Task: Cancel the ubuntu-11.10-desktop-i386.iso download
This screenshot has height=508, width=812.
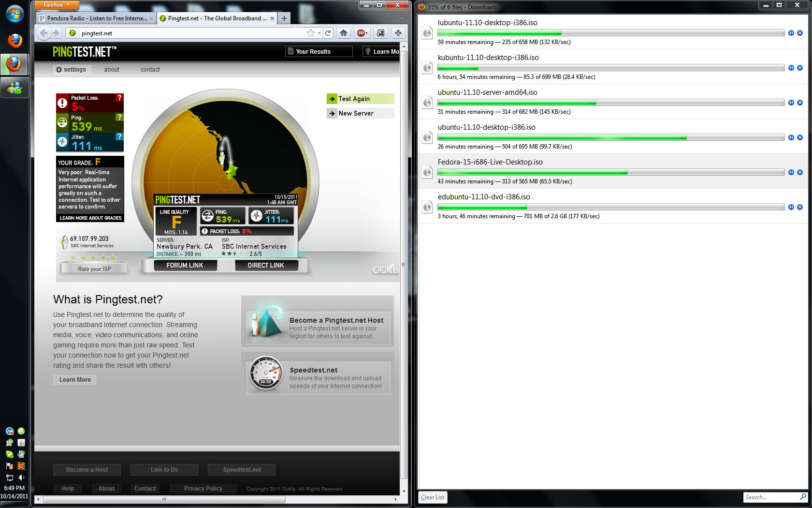Action: click(x=800, y=137)
